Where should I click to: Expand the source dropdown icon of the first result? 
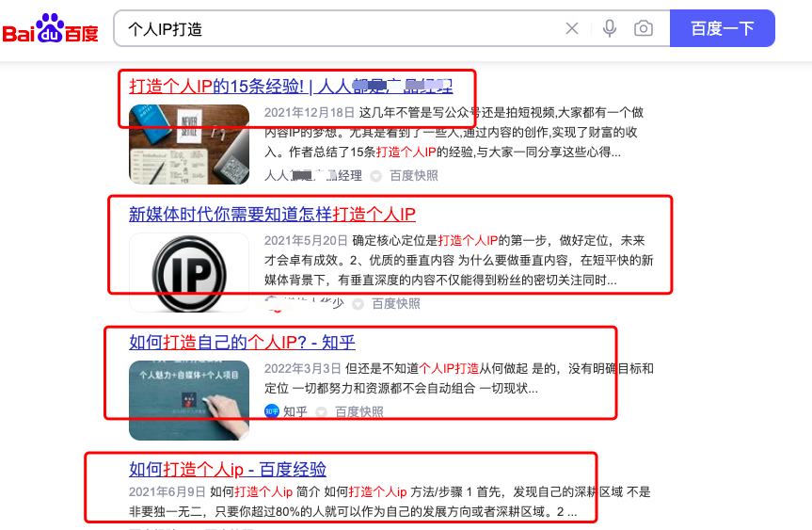click(376, 176)
